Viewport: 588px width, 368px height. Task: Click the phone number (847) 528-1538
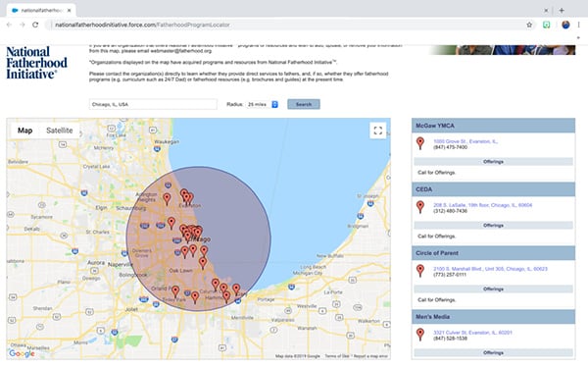click(x=451, y=339)
